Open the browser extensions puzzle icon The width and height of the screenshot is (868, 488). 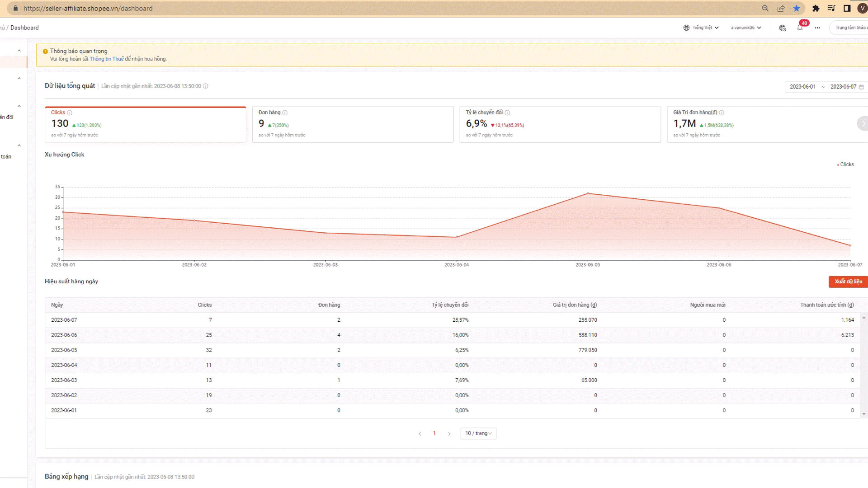click(x=816, y=8)
